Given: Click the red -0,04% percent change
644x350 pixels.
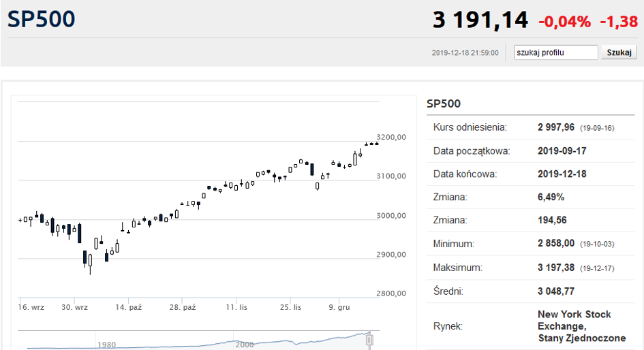Looking at the screenshot, I should [x=565, y=21].
